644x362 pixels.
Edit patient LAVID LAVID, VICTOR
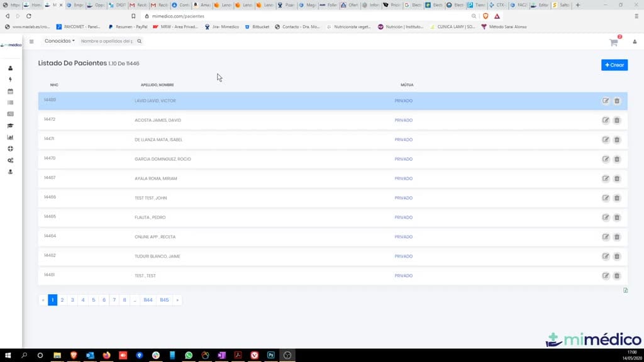(606, 101)
